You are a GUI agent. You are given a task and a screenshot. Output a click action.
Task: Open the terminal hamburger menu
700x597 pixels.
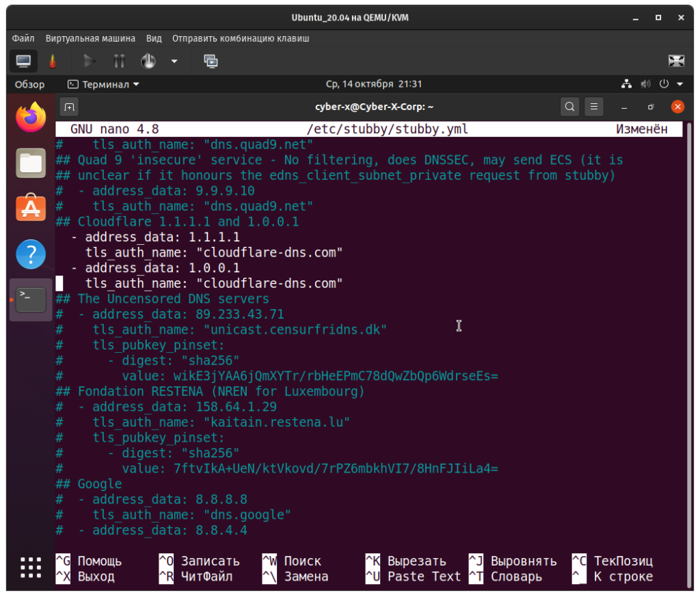click(594, 107)
